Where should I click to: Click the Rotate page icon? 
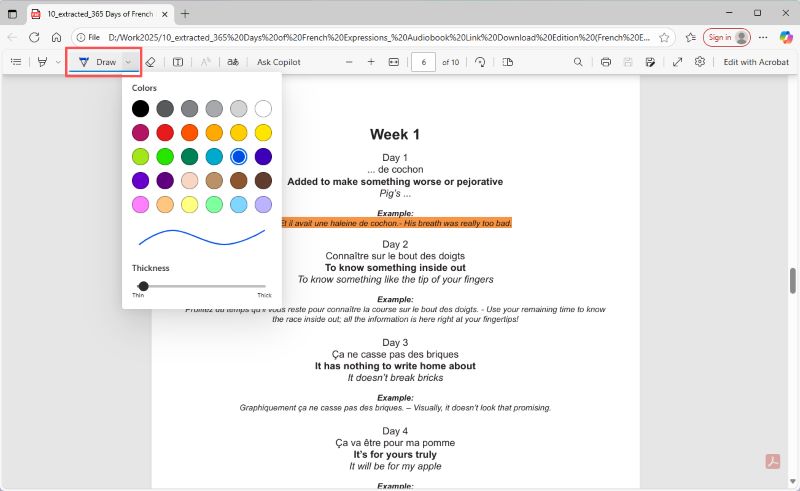tap(480, 62)
